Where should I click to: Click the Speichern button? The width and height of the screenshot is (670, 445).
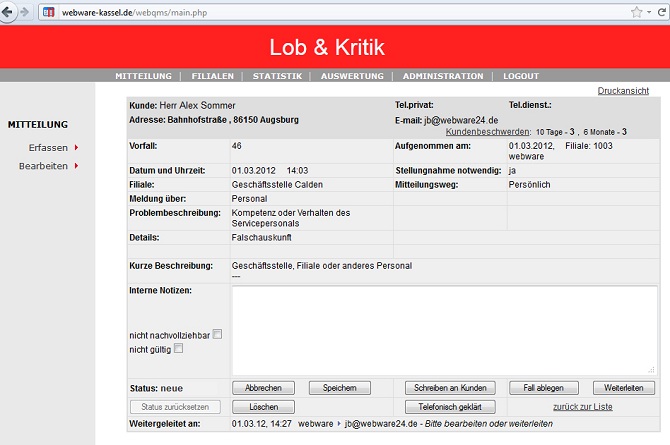pyautogui.click(x=340, y=388)
